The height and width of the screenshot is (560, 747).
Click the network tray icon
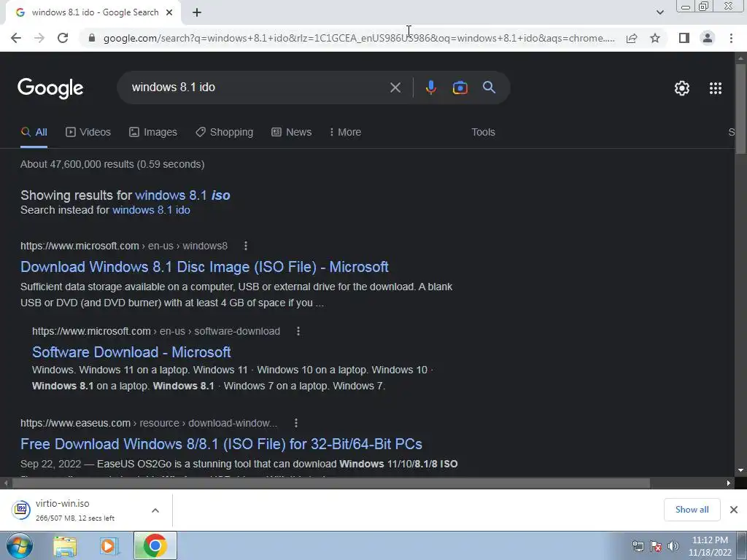(638, 546)
